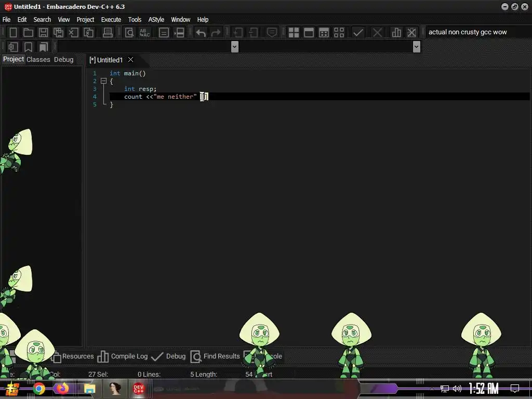Open the Tools menu
This screenshot has width=532, height=399.
[135, 19]
